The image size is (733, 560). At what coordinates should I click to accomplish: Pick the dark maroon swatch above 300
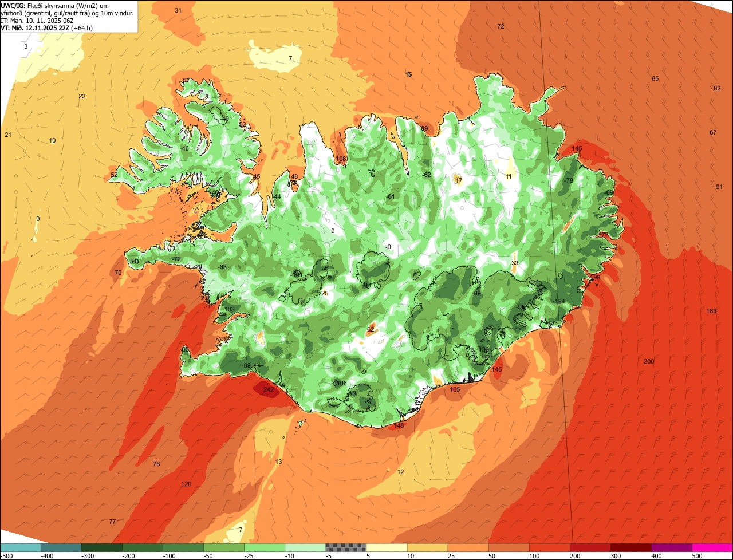[630, 547]
